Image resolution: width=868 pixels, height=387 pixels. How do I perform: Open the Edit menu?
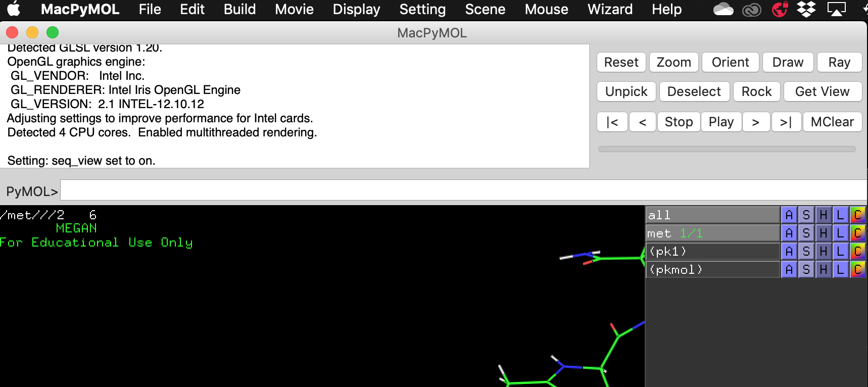(192, 9)
